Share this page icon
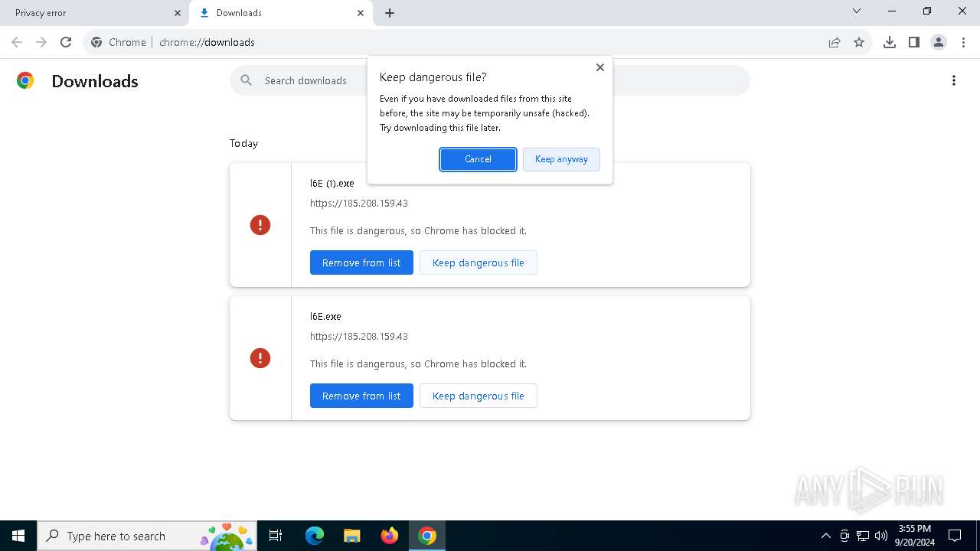The width and height of the screenshot is (980, 551). coord(835,42)
